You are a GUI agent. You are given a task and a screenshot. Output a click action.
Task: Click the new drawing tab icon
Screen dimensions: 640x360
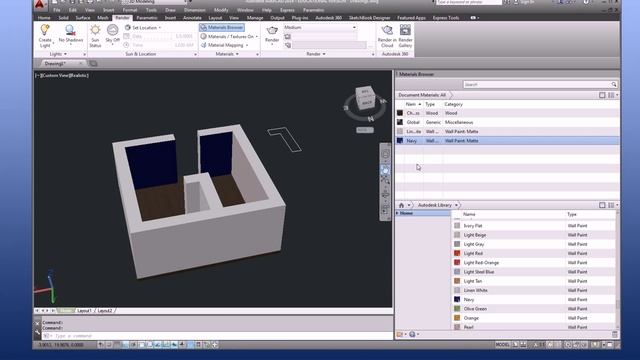click(x=93, y=64)
